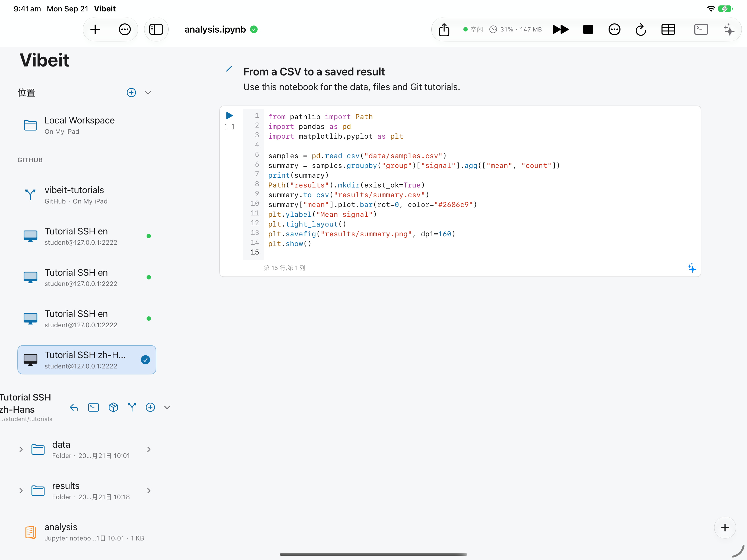Open the vibeit-tutorials GitHub repository
This screenshot has width=747, height=560.
[x=87, y=195]
